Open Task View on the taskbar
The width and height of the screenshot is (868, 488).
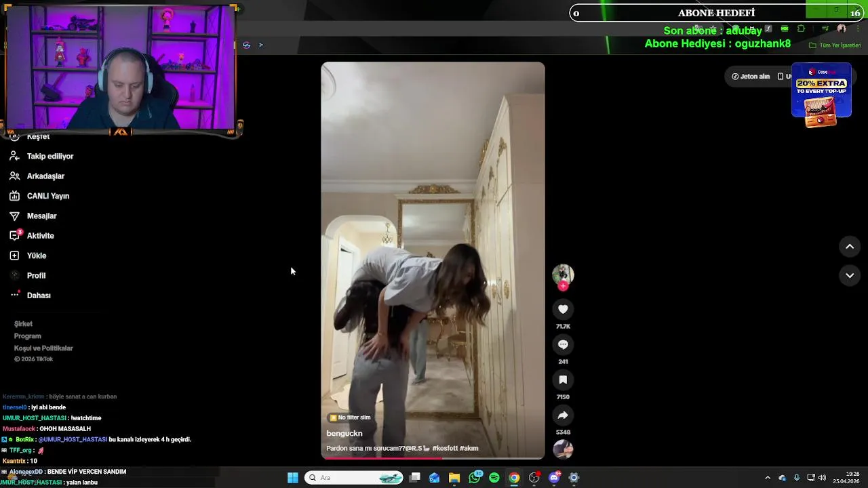pos(415,478)
